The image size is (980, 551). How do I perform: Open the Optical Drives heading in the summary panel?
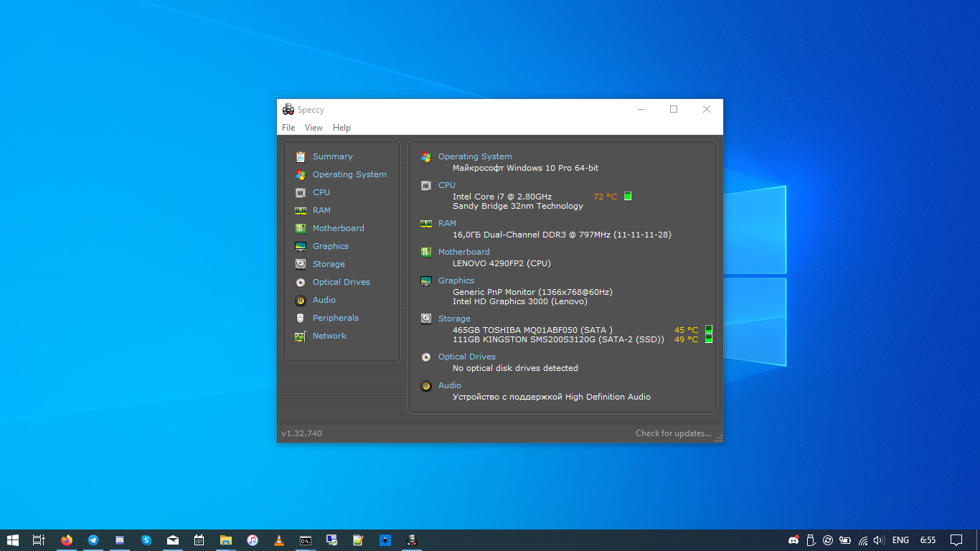(x=467, y=357)
